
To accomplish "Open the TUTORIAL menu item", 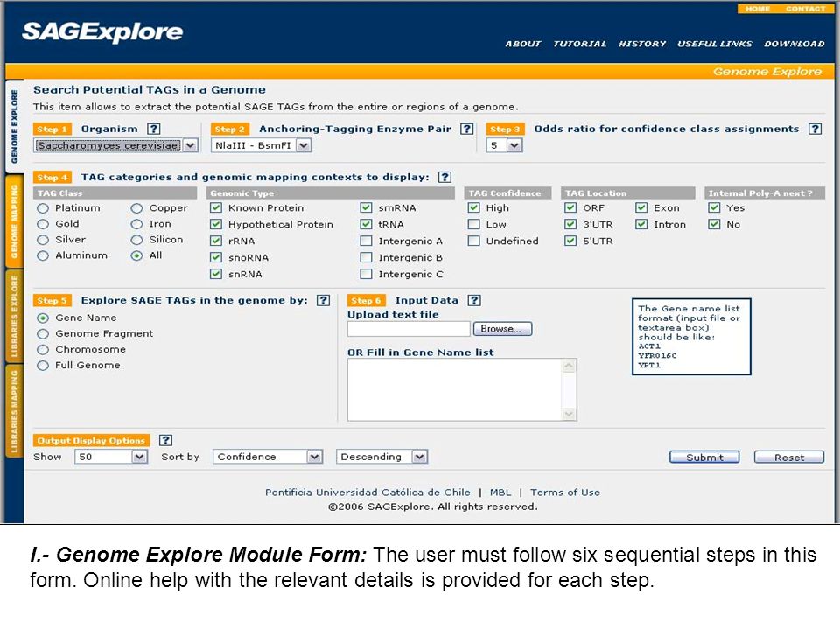I will tap(579, 44).
